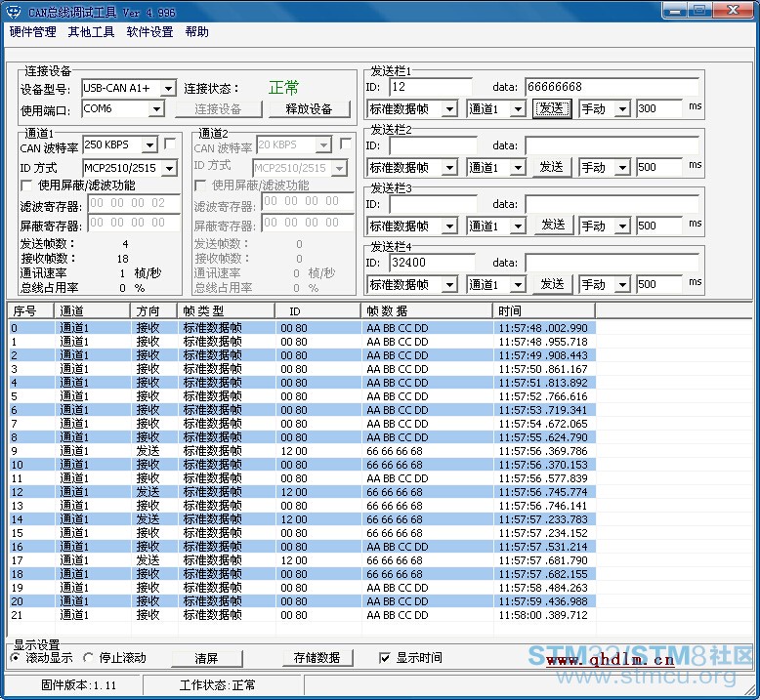Click the 300 ms interval field
Screen dimensions: 760x700
(659, 109)
